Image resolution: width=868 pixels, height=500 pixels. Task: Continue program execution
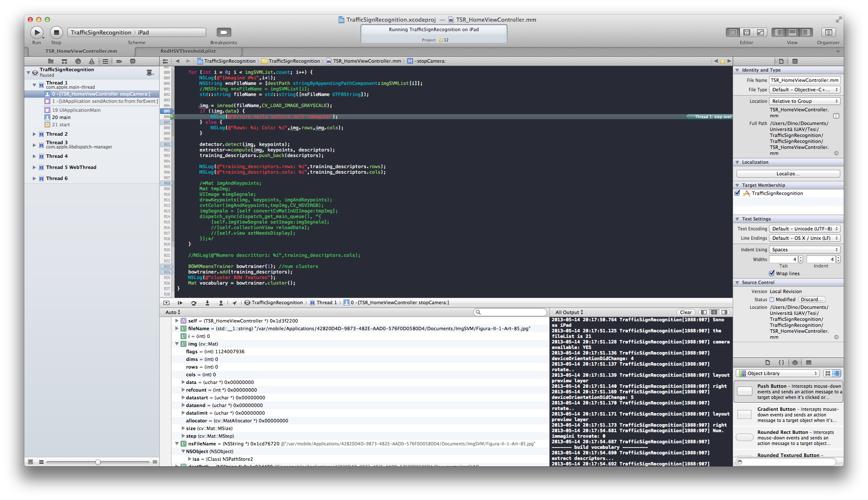(x=180, y=303)
